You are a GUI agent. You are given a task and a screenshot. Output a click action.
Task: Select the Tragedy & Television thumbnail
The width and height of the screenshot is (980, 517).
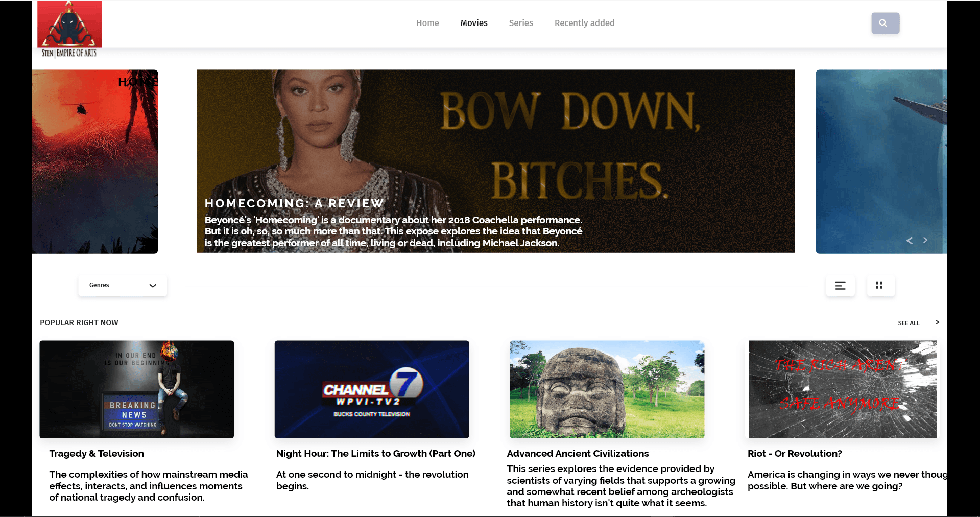[x=137, y=389]
